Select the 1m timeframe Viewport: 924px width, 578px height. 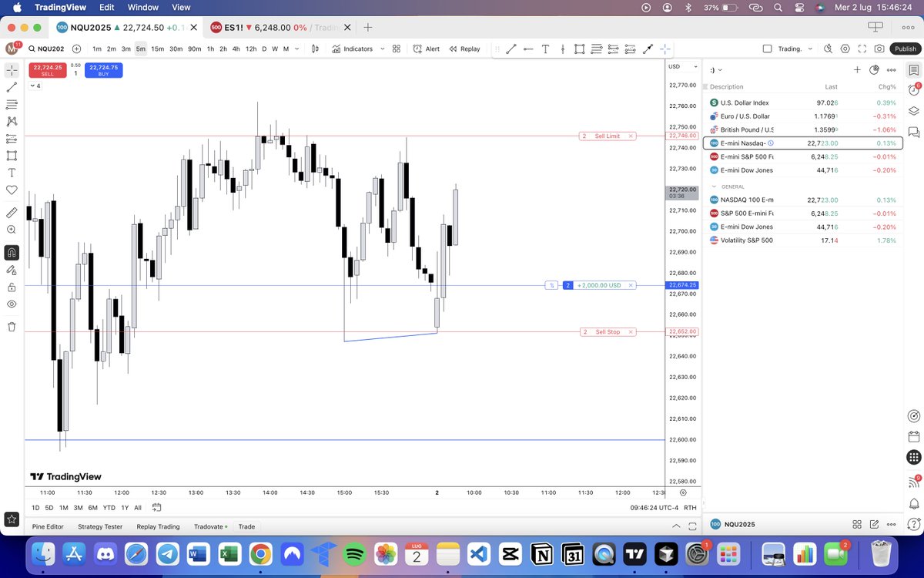(x=97, y=49)
